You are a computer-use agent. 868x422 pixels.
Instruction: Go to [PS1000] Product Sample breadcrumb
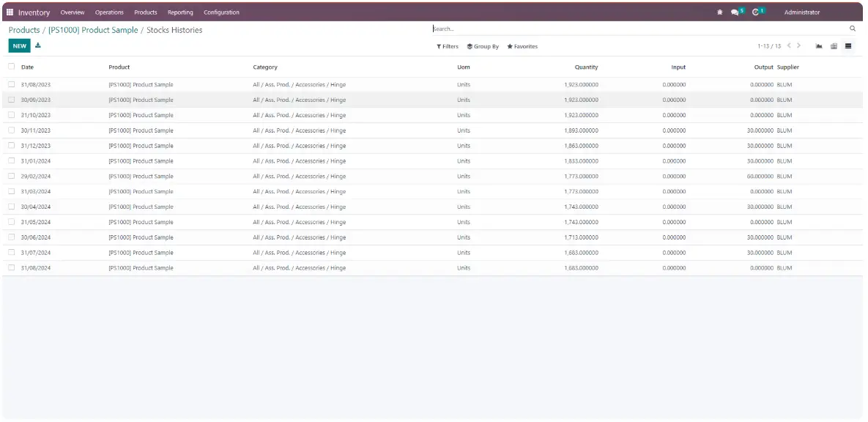point(93,30)
